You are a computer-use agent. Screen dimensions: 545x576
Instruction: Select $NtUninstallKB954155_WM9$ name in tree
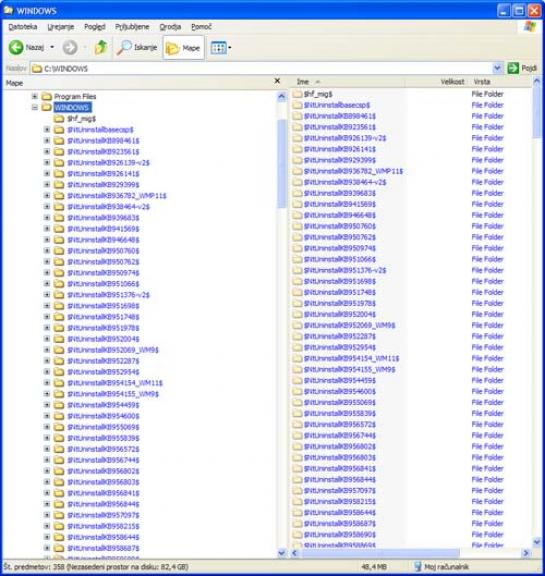click(113, 394)
